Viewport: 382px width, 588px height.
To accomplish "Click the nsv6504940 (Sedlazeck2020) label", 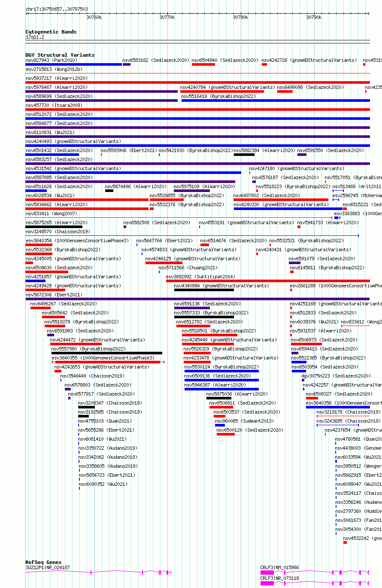I will [225, 60].
